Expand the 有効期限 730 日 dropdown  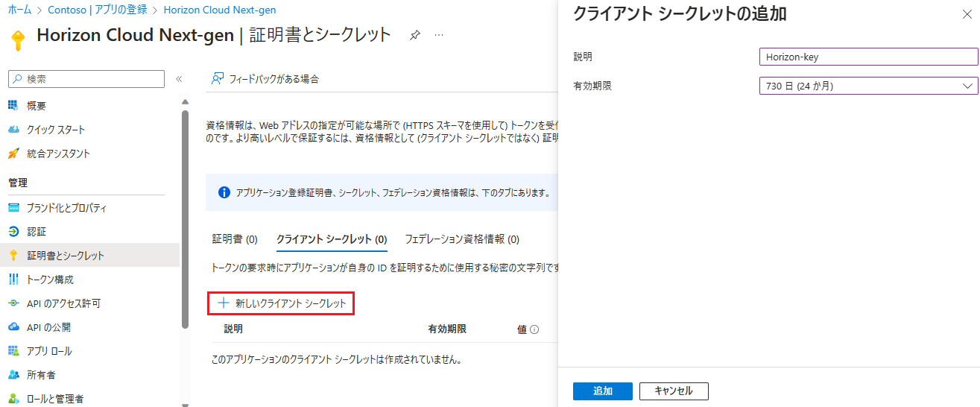tap(868, 86)
